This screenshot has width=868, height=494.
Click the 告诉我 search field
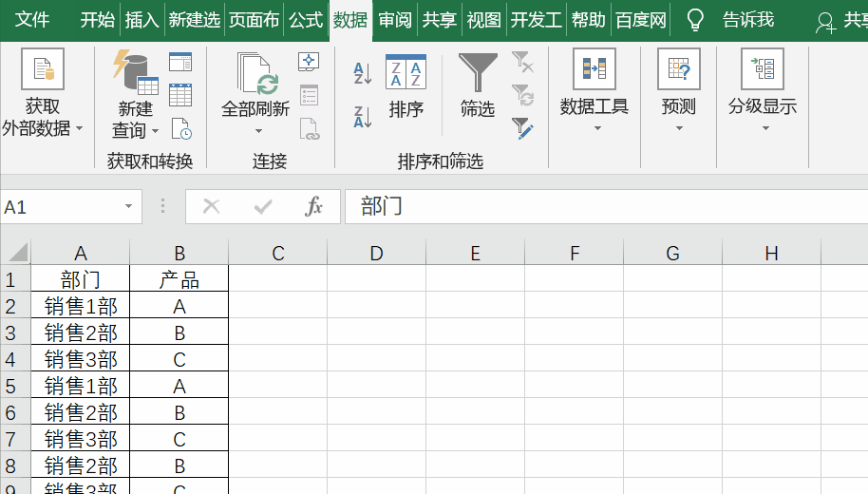[x=748, y=20]
